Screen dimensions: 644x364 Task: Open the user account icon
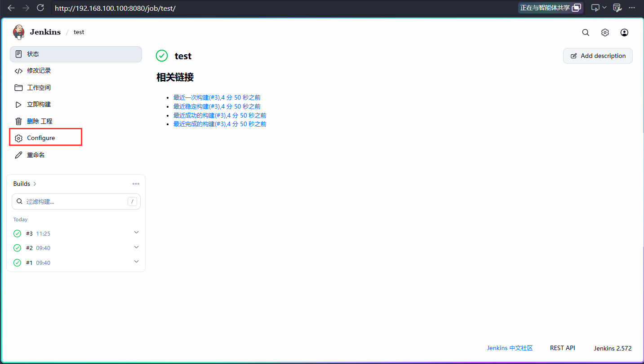coord(624,32)
